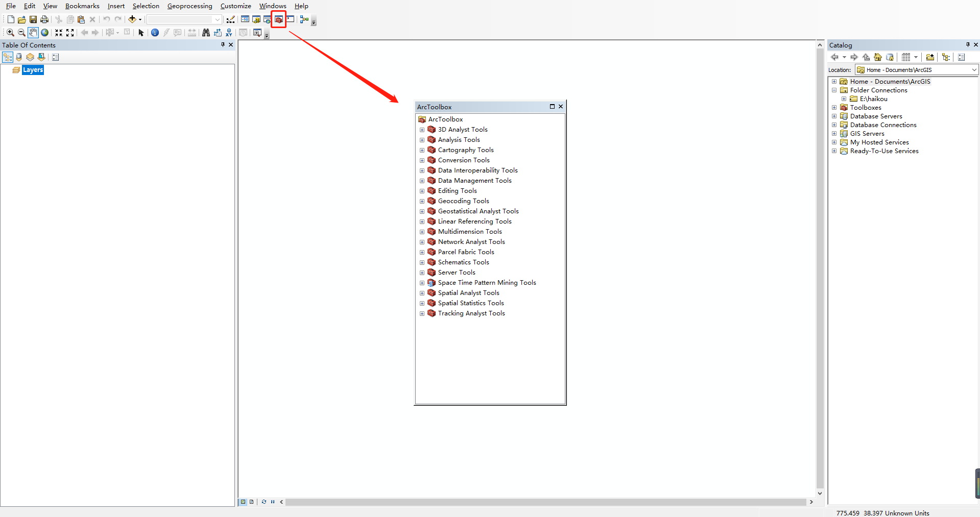Activate the Identify tool
The image size is (980, 517).
(x=155, y=32)
